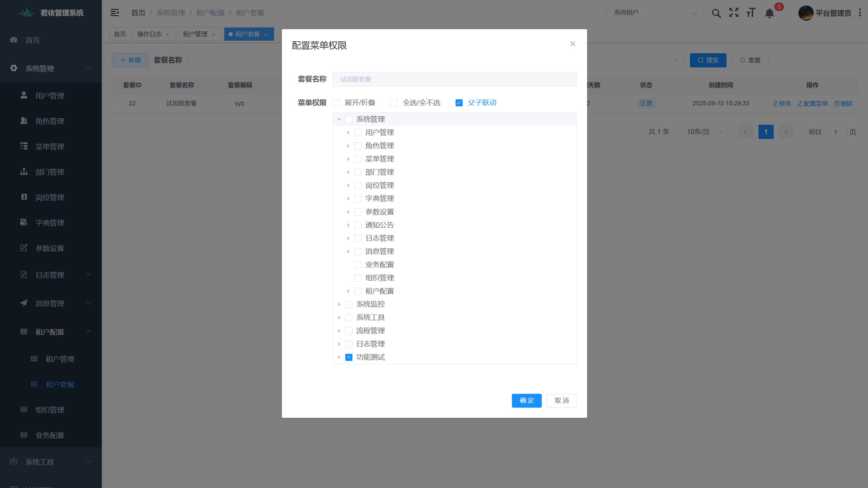Collapse the sidebar with the hamburger icon

(114, 13)
